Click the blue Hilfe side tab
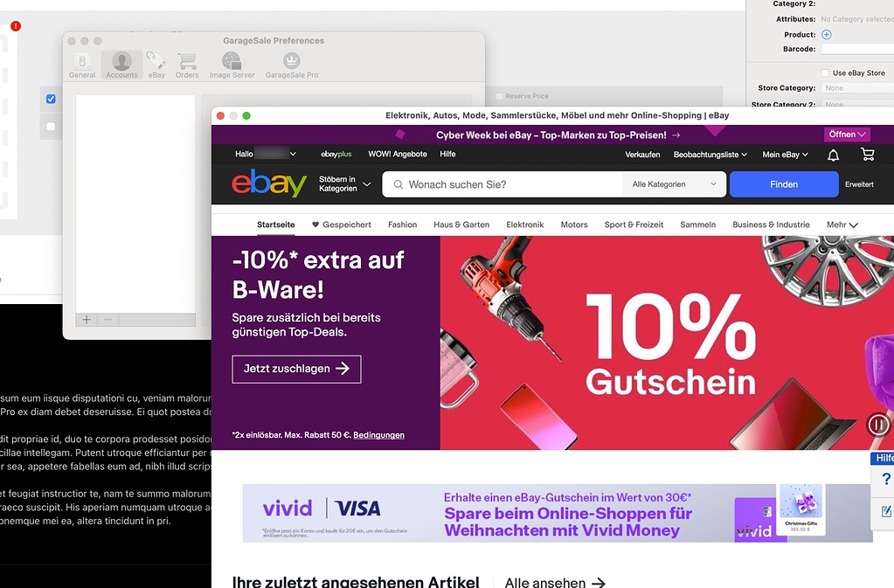 pyautogui.click(x=884, y=458)
